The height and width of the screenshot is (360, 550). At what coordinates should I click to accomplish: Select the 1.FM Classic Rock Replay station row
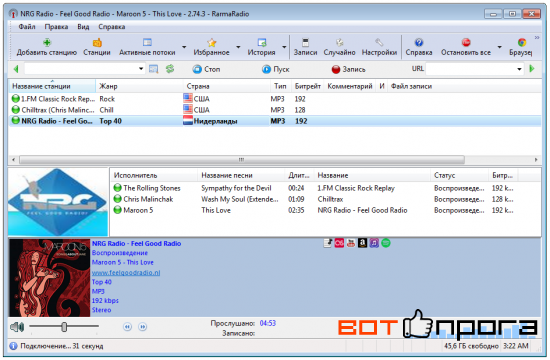275,99
